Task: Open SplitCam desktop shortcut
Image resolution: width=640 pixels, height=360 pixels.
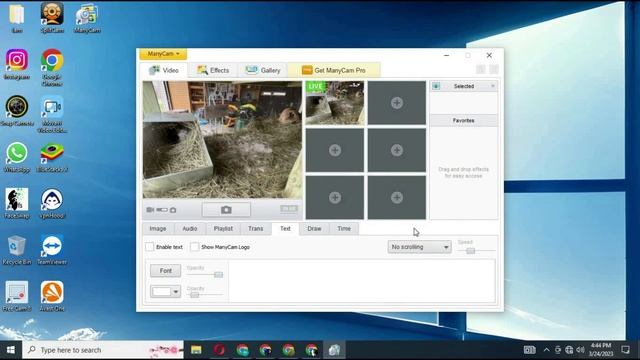Action: tap(52, 17)
